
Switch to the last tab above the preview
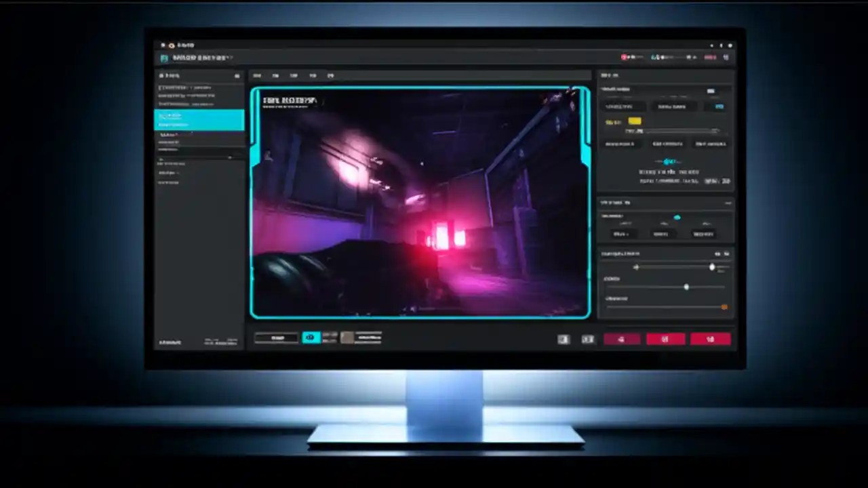pyautogui.click(x=330, y=75)
